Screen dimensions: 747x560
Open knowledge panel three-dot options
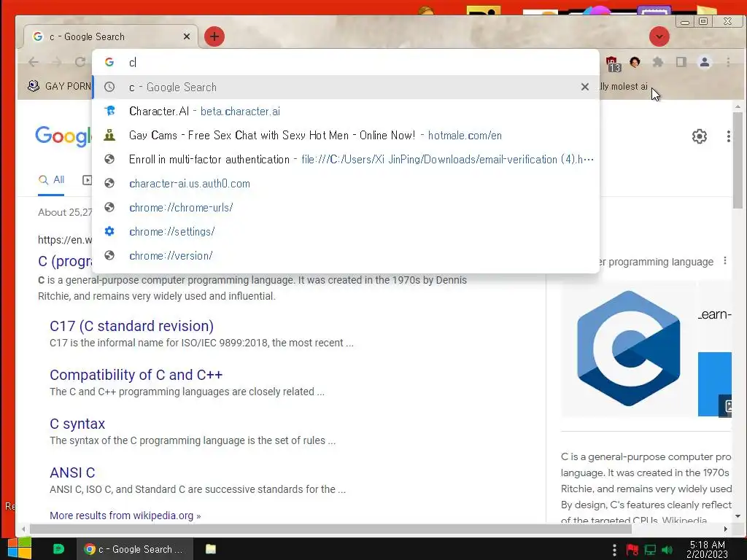point(724,261)
